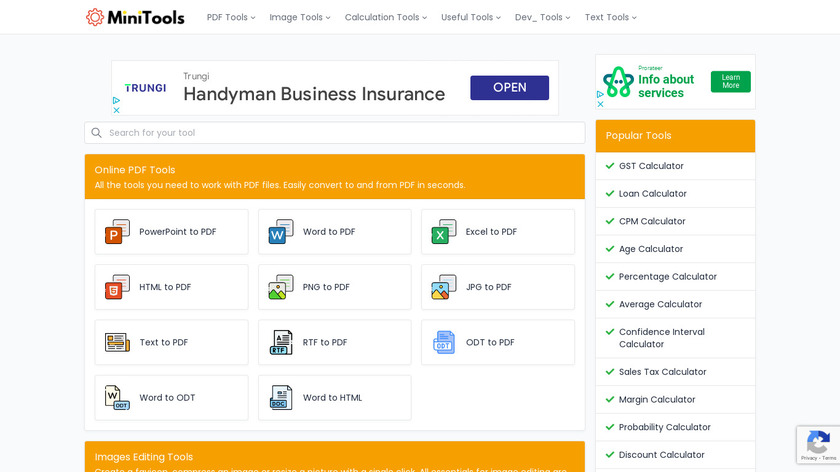Click the Learn More ad button

(731, 81)
